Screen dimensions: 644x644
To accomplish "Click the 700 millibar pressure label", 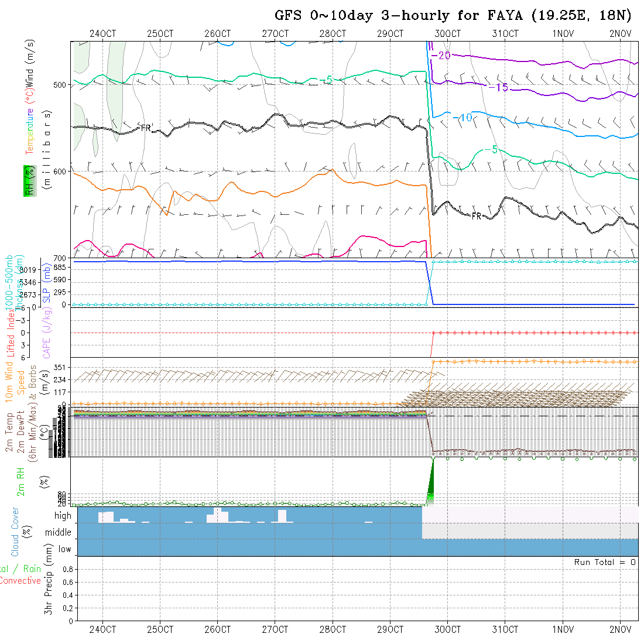I will click(x=59, y=258).
